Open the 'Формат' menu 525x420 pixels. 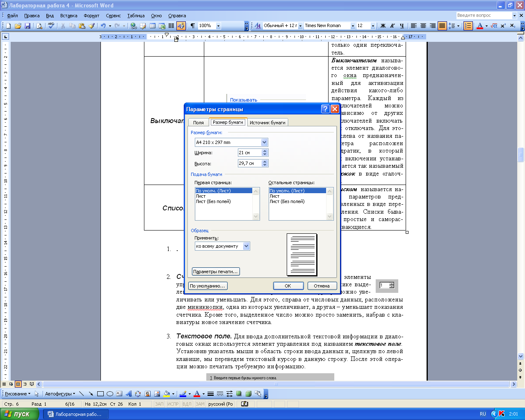click(91, 16)
